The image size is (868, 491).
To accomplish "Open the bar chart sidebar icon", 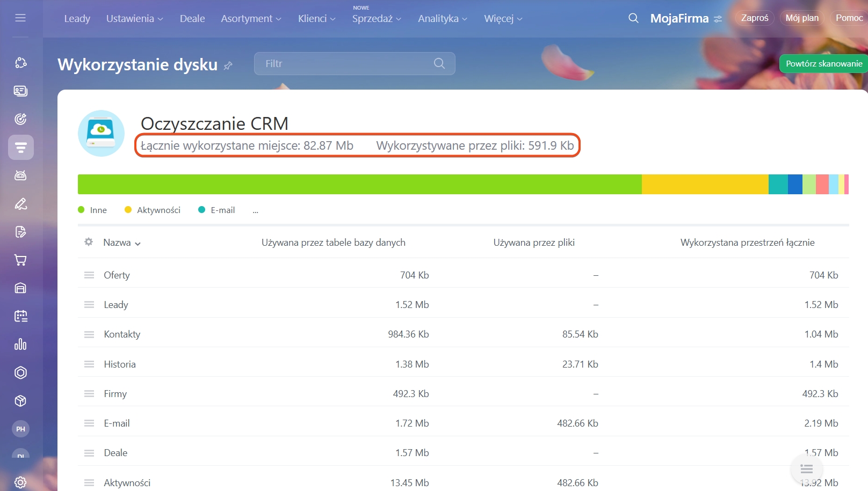I will coord(20,345).
